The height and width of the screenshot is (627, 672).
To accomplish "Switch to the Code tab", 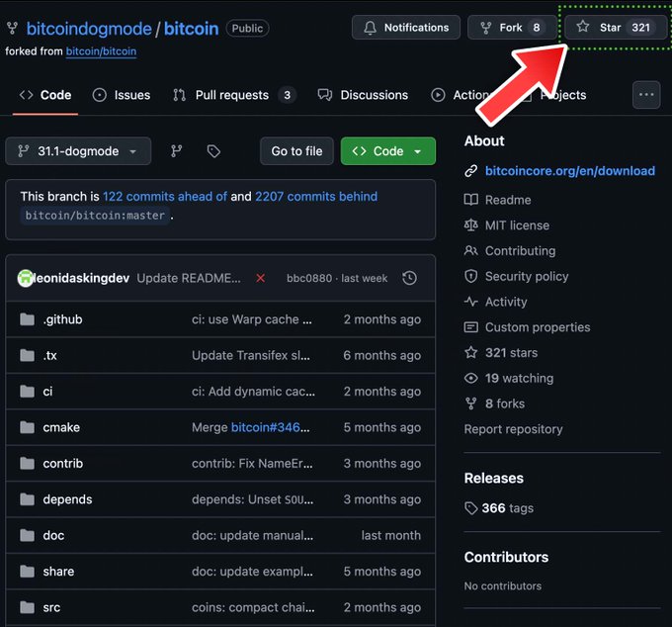I will click(45, 95).
